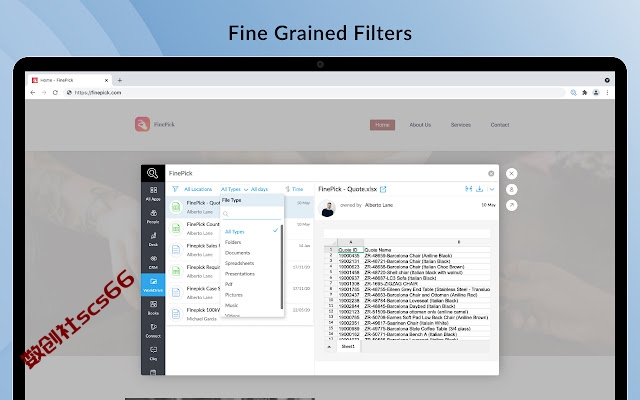Go back in browser
Viewport: 640px width, 400px height.
coord(33,93)
